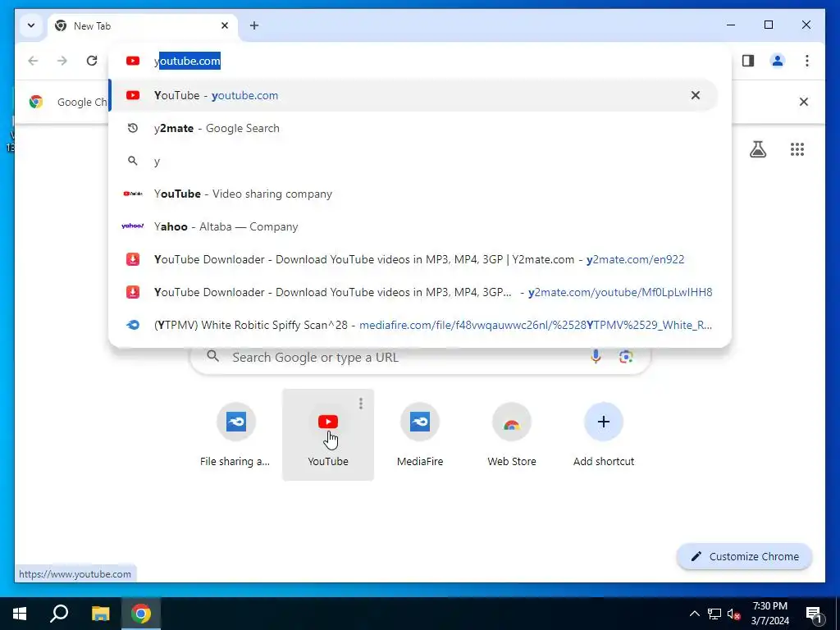Dismiss the Google Chrome notification bar
Image resolution: width=840 pixels, height=630 pixels.
(804, 102)
